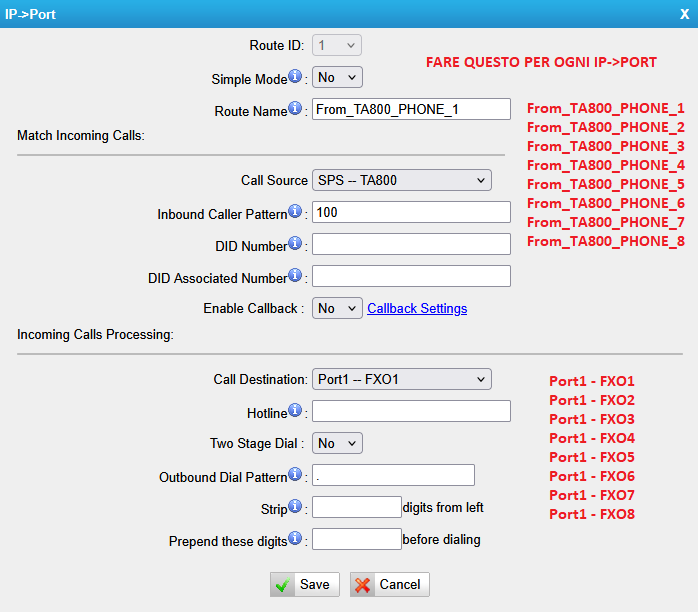The width and height of the screenshot is (698, 612).
Task: Click DID Associated Number info icon
Action: tap(296, 275)
